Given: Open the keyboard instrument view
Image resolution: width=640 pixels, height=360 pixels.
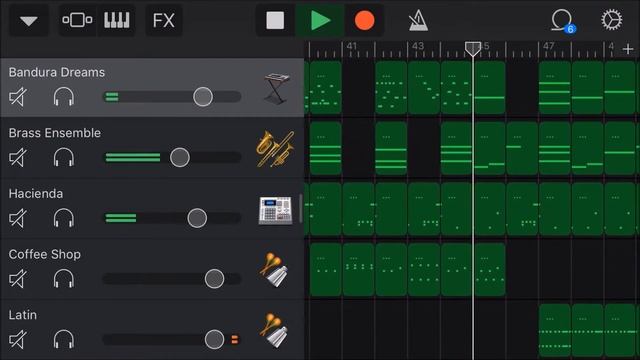Looking at the screenshot, I should click(x=117, y=20).
